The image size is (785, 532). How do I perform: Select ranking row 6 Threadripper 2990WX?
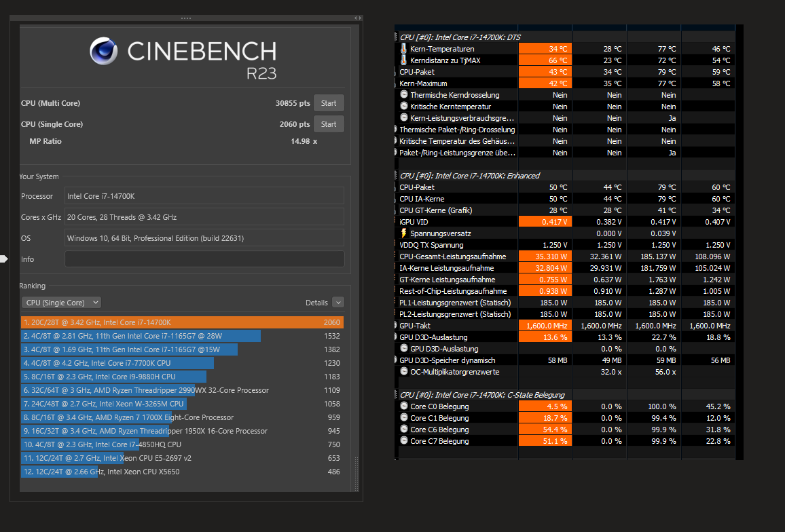pyautogui.click(x=182, y=390)
